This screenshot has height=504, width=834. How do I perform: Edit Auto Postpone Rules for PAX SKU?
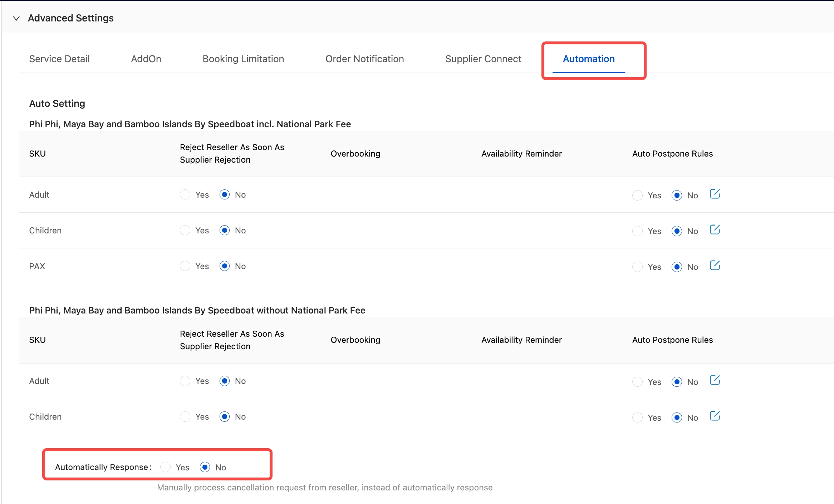click(715, 266)
